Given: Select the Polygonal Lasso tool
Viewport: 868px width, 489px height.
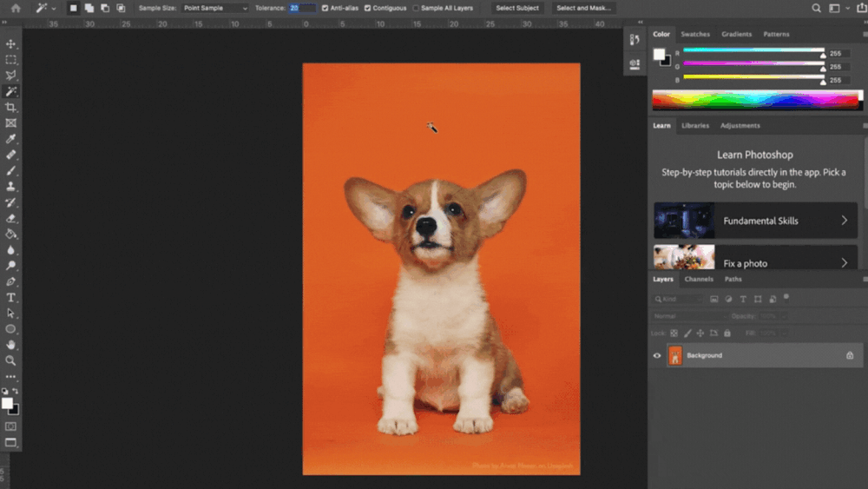Looking at the screenshot, I should [x=10, y=76].
